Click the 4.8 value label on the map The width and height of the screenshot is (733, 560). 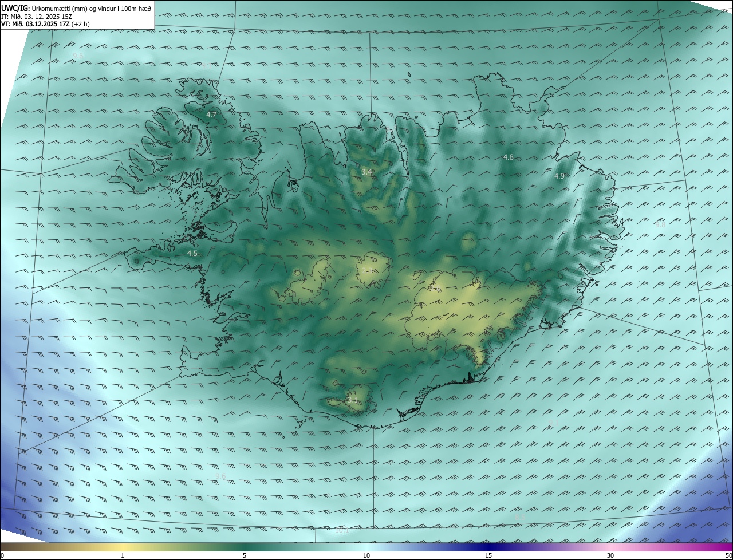click(508, 157)
